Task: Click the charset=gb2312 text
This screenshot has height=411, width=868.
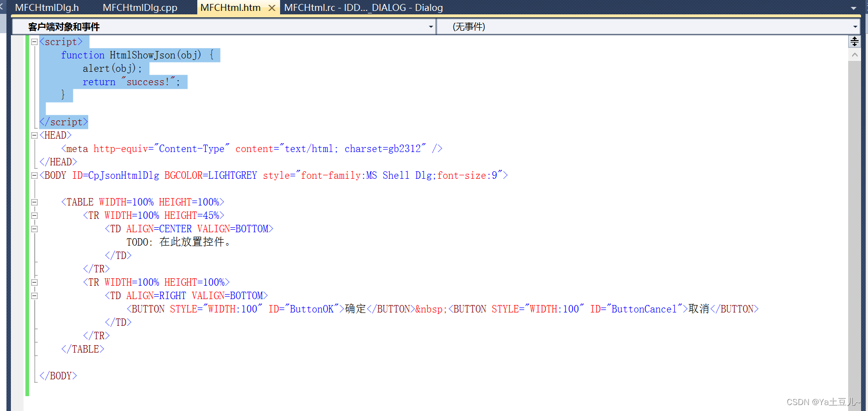Action: 383,149
